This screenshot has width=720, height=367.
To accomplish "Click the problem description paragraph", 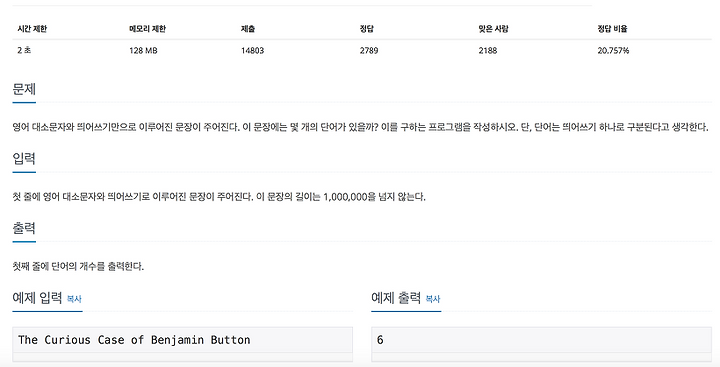I will [360, 127].
